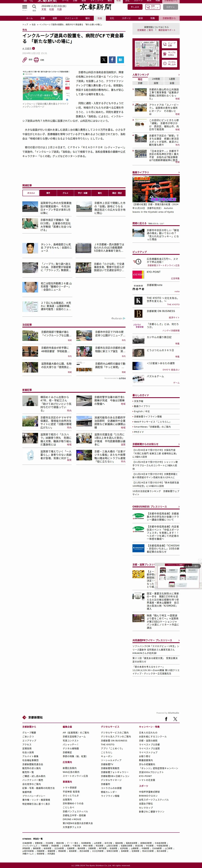Screen dimensions: 202x868
Task: Open パズル&ゲーム pickup item
Action: [x=156, y=379]
